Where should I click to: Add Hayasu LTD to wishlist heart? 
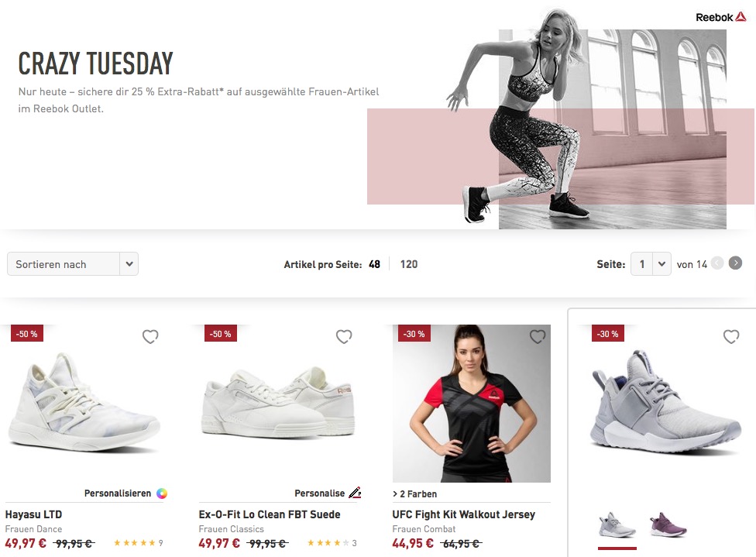pos(150,336)
